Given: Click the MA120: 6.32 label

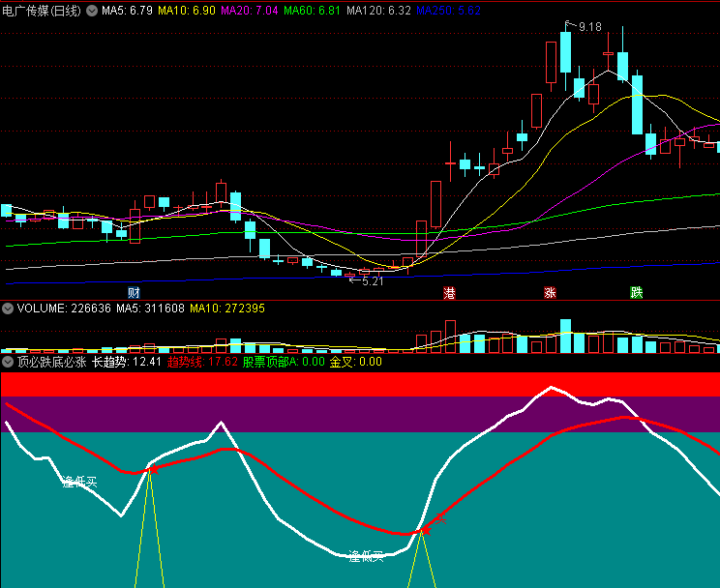Looking at the screenshot, I should (378, 11).
